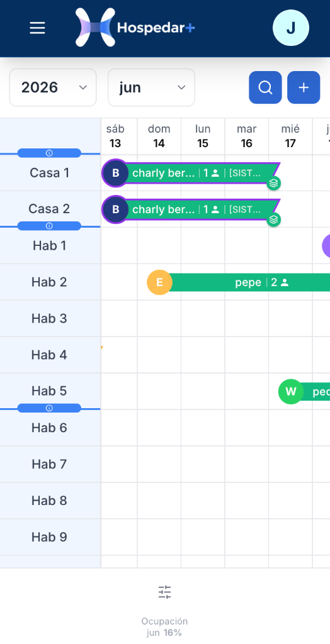Click the Hospedar+ logo
This screenshot has width=330, height=644.
[x=135, y=28]
